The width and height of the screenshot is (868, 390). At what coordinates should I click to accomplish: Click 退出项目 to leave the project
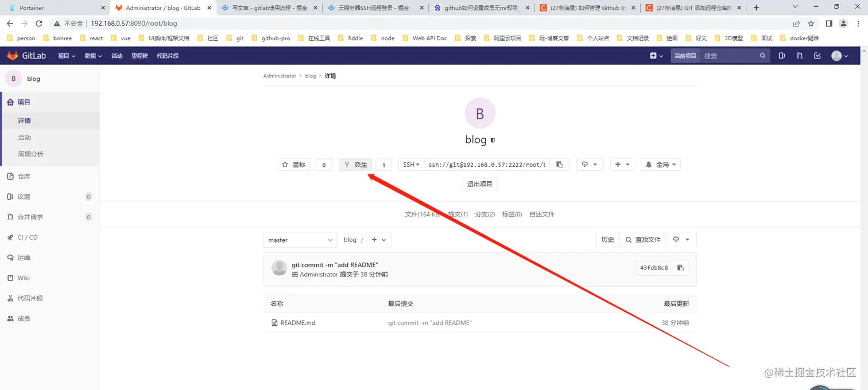tap(480, 184)
